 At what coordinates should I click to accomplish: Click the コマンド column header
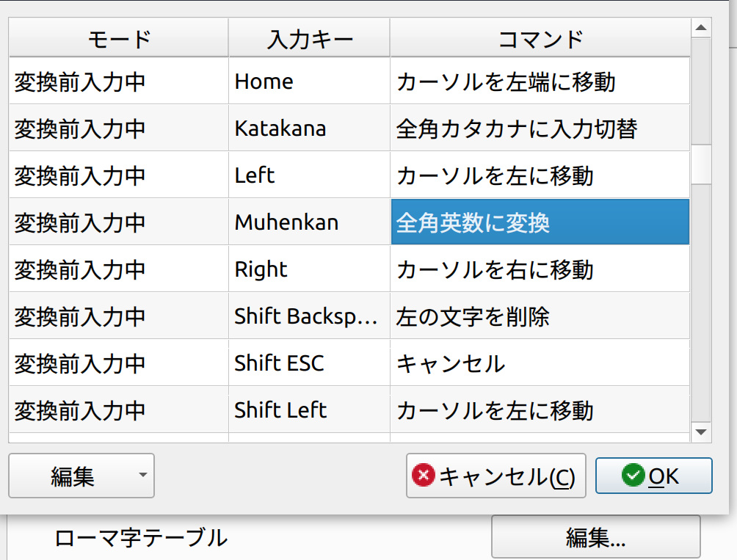pyautogui.click(x=540, y=37)
